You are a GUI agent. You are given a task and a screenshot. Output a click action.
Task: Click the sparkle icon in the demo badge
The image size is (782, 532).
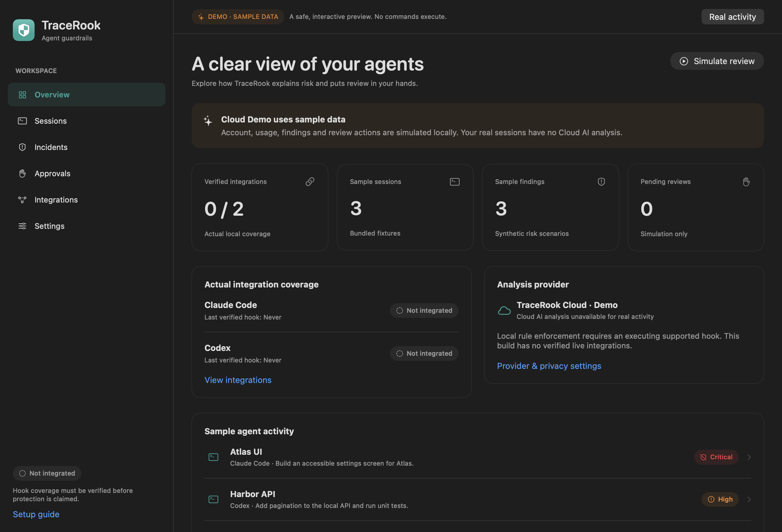pyautogui.click(x=201, y=17)
